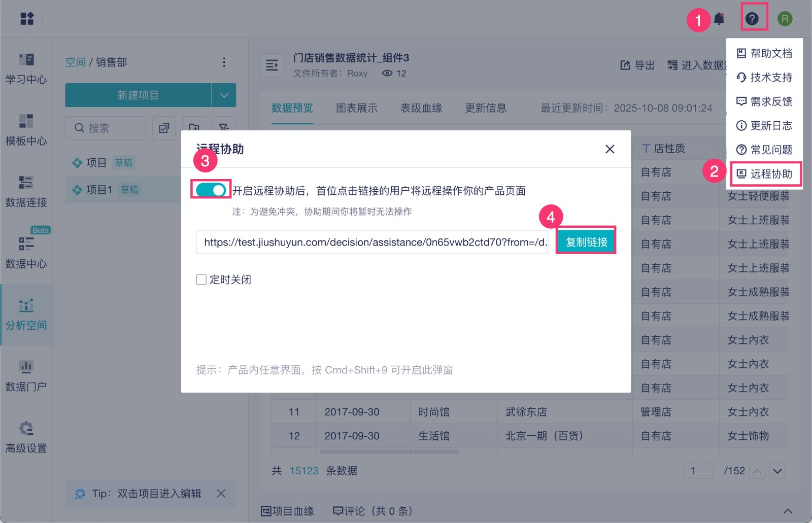812x523 pixels.
Task: Check the 定时关闭 checkbox
Action: tap(201, 280)
